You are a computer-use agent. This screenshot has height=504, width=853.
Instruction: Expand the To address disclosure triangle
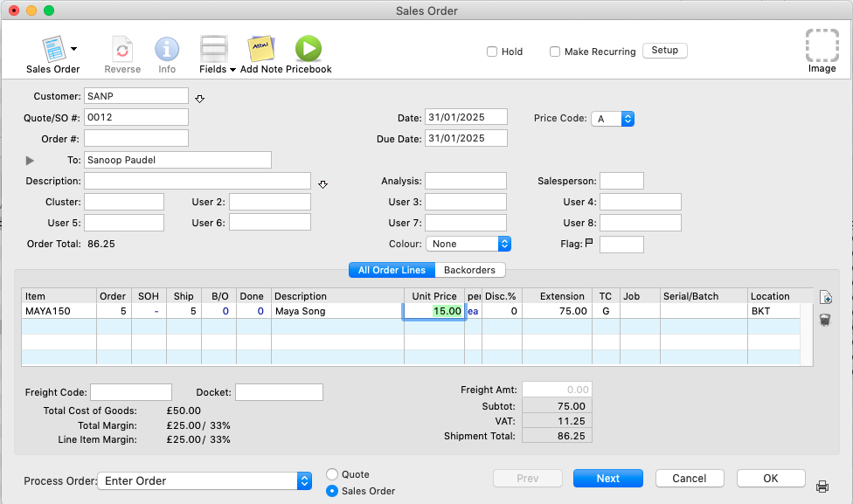pyautogui.click(x=30, y=161)
